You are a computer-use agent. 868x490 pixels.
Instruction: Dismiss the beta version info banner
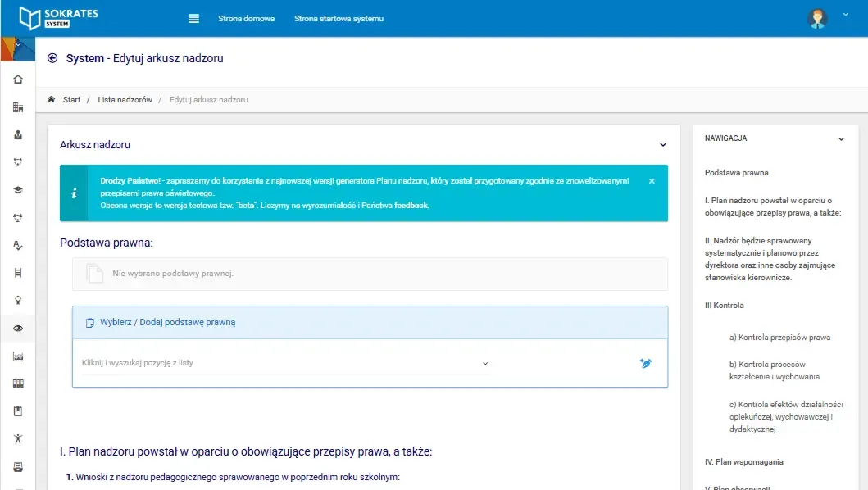pyautogui.click(x=652, y=180)
